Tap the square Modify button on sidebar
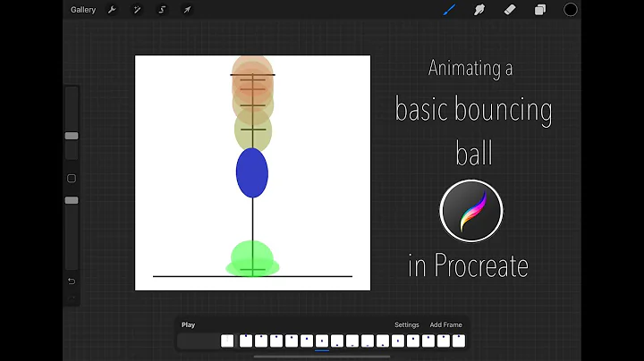The height and width of the screenshot is (361, 644). [72, 179]
